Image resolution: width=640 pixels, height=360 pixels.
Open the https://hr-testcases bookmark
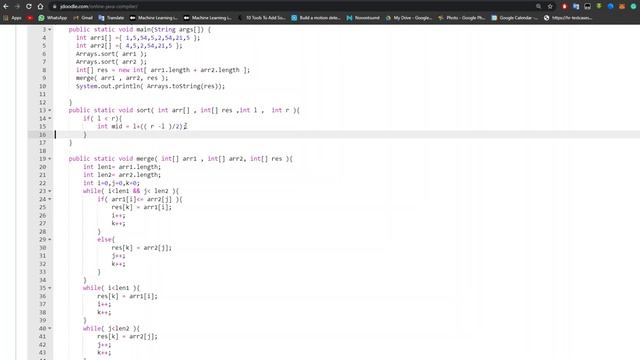click(x=568, y=18)
